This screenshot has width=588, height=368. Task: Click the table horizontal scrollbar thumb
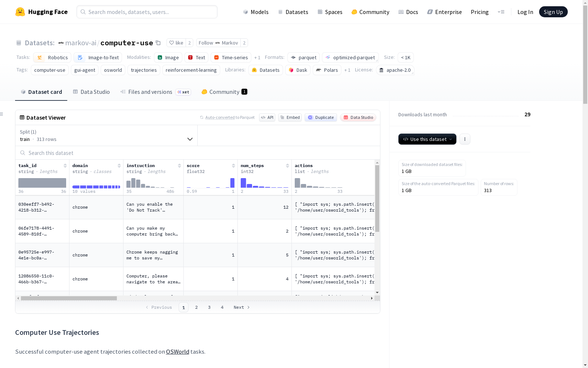[x=69, y=298]
